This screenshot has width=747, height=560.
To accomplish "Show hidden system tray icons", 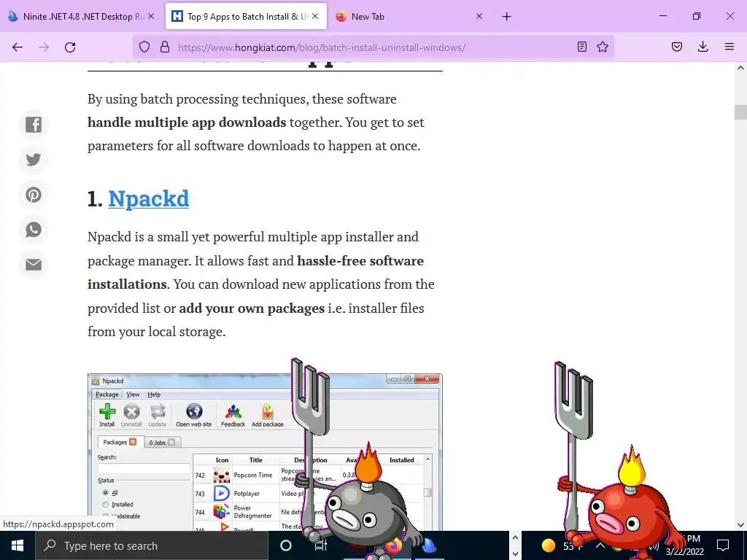I will (x=600, y=545).
